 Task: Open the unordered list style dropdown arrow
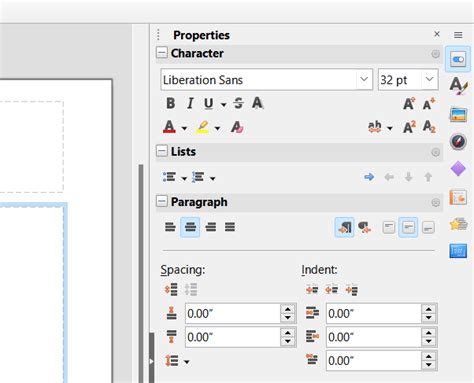(x=184, y=179)
